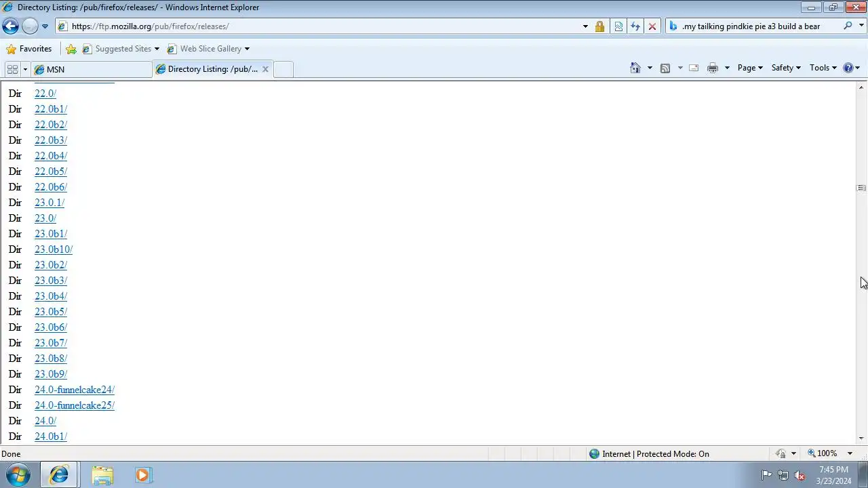Launch Windows Media Player from taskbar
This screenshot has width=868, height=488.
pos(143,475)
